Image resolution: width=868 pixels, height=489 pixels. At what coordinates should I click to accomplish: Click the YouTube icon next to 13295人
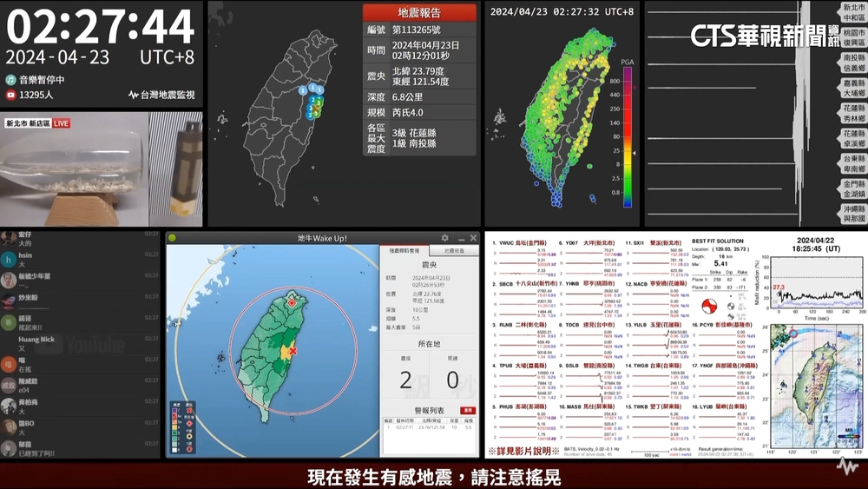coord(11,95)
